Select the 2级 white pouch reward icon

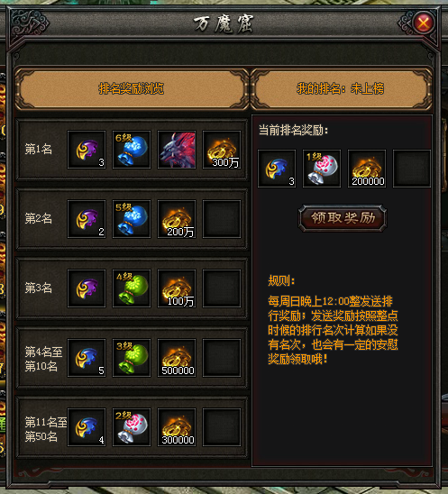pyautogui.click(x=132, y=427)
